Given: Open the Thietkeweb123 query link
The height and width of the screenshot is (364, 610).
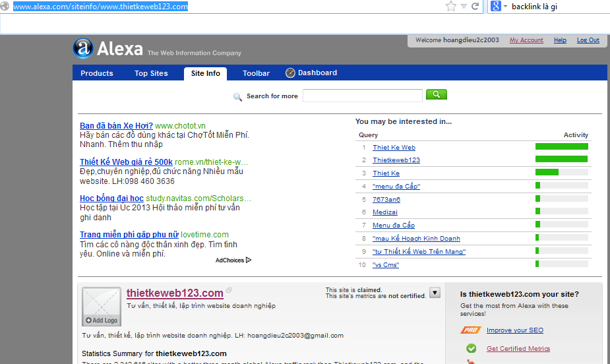Looking at the screenshot, I should [396, 160].
